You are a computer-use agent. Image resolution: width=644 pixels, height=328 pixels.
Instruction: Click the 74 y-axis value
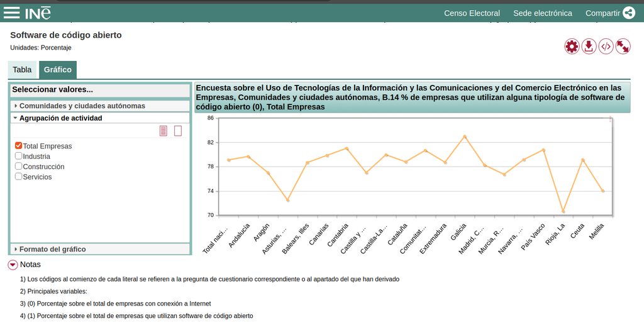211,191
